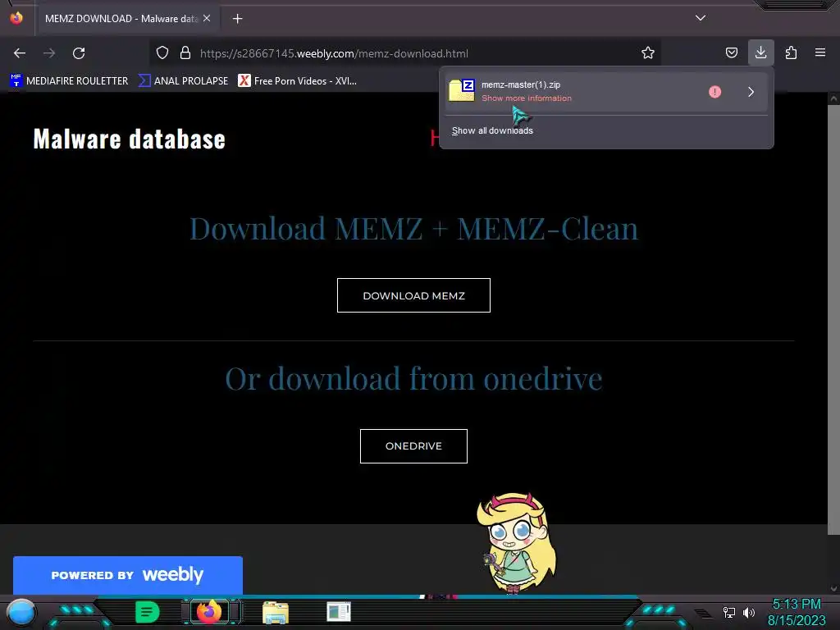Open the Firefox application menu
Viewport: 840px width, 630px height.
[820, 52]
